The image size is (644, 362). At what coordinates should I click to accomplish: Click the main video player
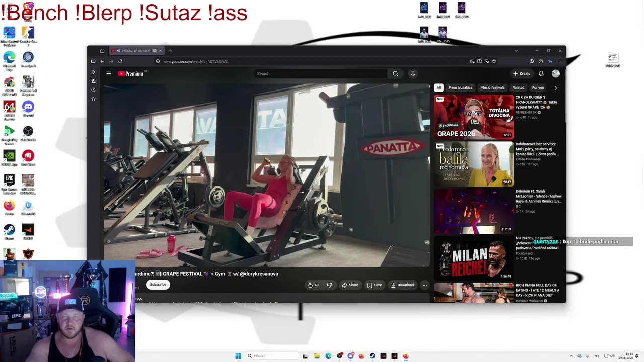tap(267, 175)
